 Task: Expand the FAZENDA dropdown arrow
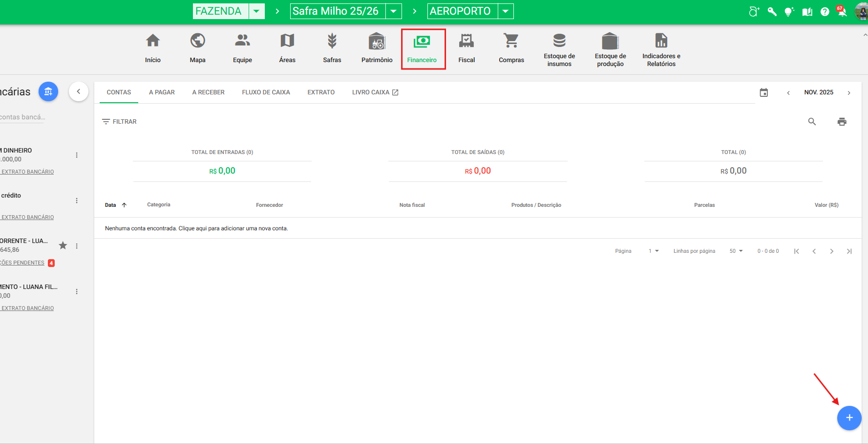[256, 11]
